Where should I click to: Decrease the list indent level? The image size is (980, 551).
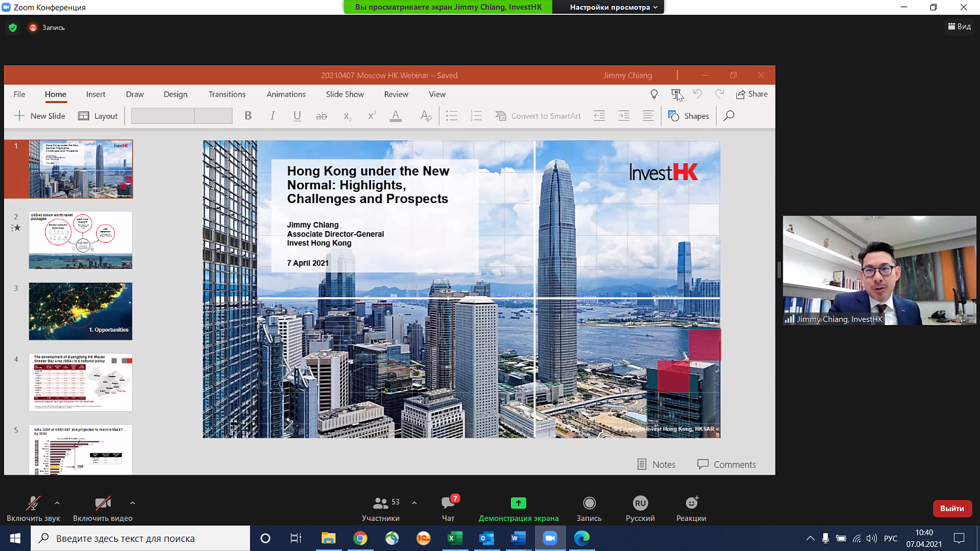(x=599, y=116)
